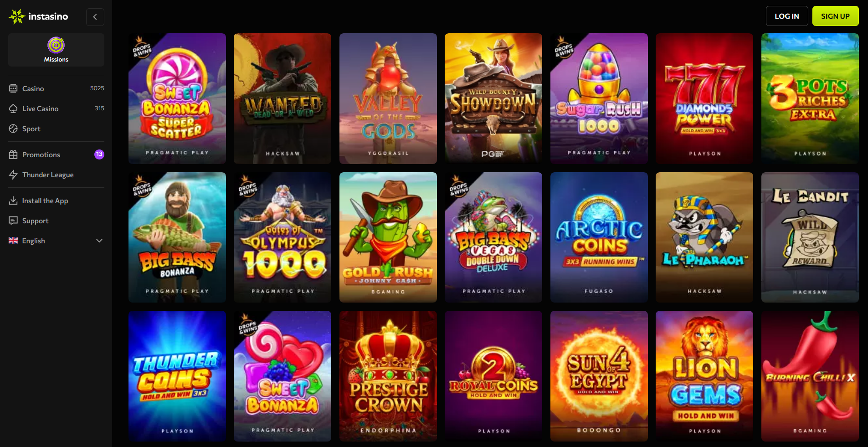Expand the English language dropdown

[99, 241]
